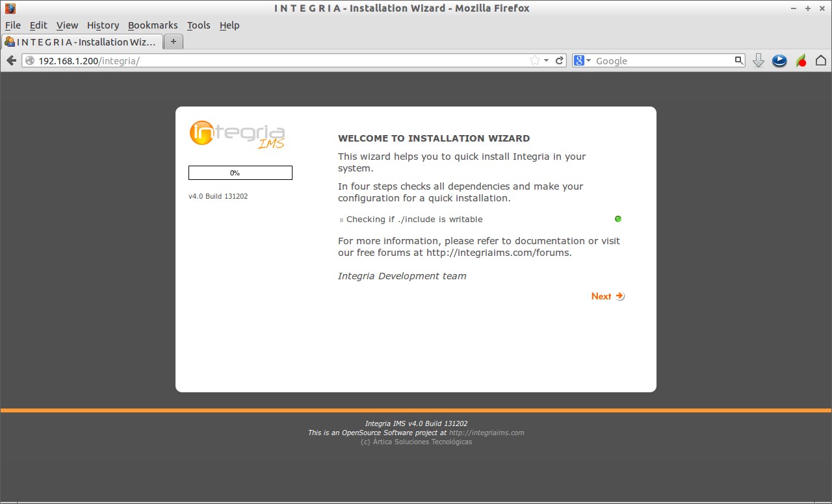Click the site identity globe icon

(x=29, y=60)
